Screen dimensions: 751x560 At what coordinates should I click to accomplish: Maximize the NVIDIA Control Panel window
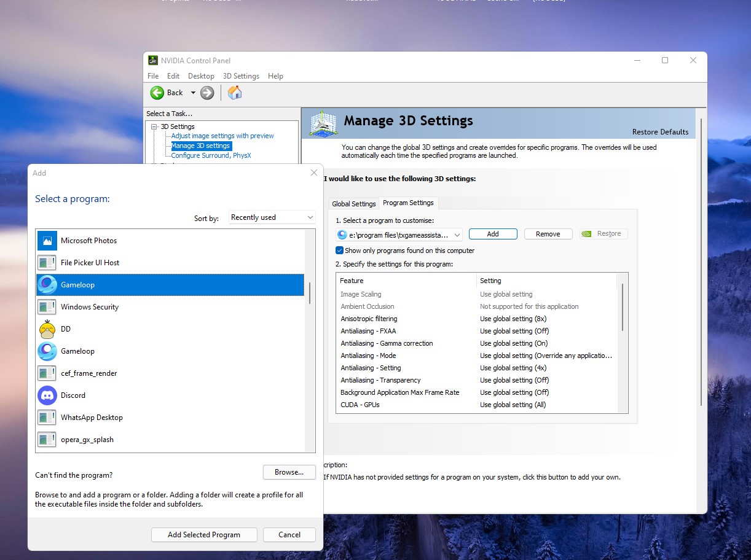(664, 60)
